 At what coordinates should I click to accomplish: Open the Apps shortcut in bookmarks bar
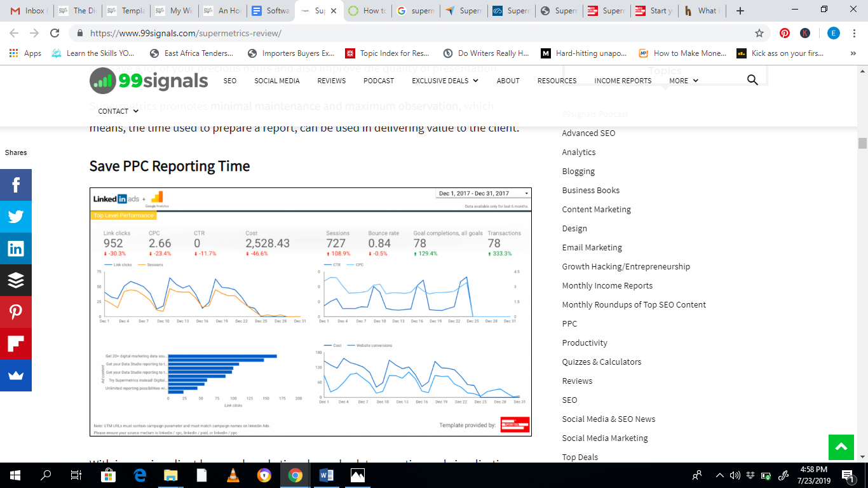click(x=25, y=53)
